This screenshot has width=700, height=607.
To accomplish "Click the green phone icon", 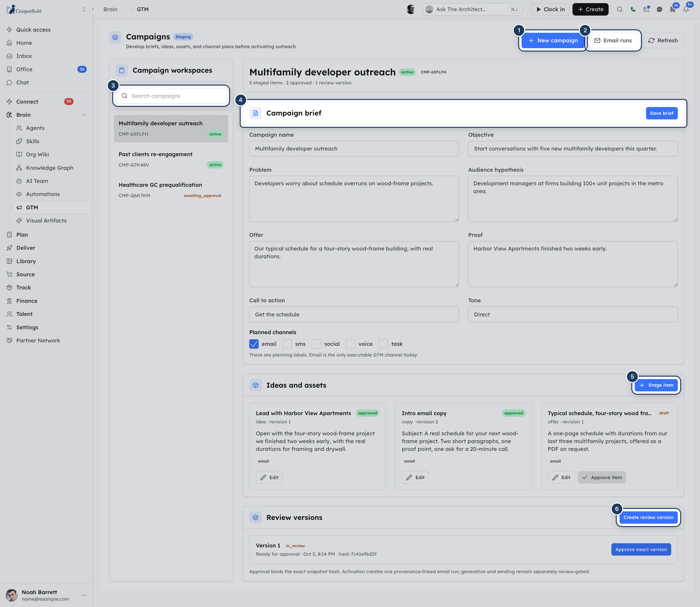I will click(x=633, y=9).
